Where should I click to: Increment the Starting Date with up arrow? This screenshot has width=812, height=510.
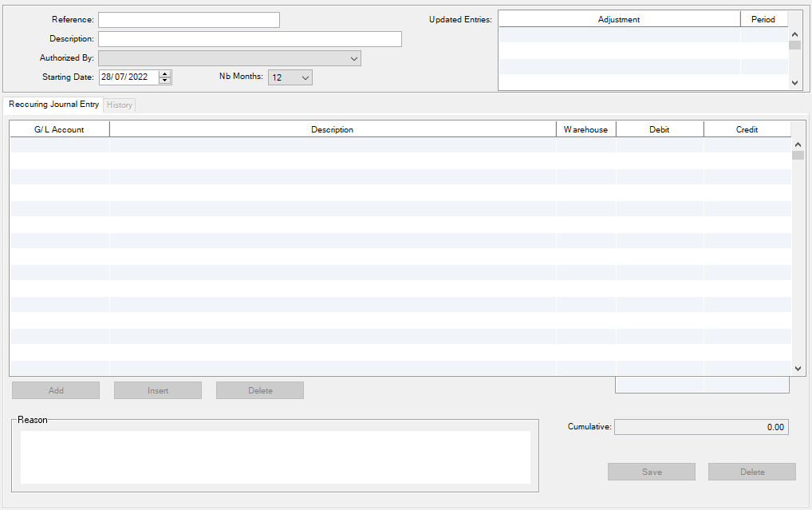tap(165, 74)
